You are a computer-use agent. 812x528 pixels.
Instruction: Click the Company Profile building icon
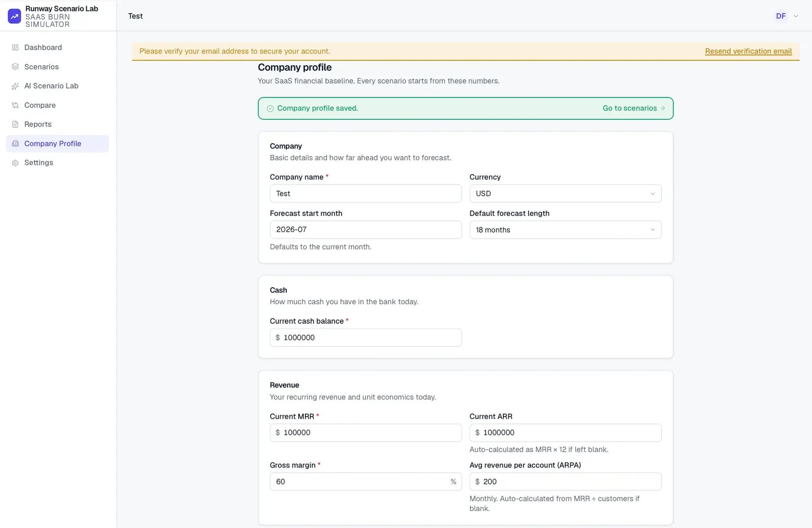15,143
